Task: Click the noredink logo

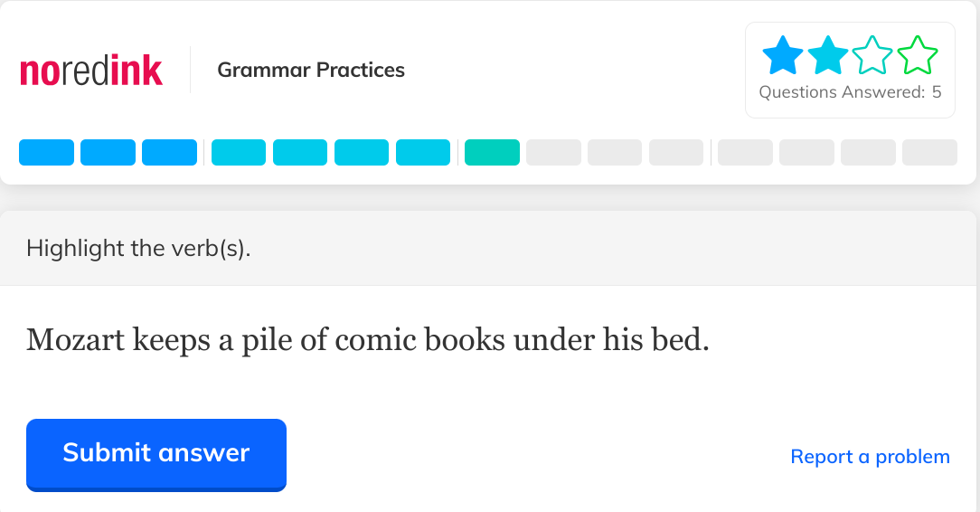Action: [x=91, y=71]
